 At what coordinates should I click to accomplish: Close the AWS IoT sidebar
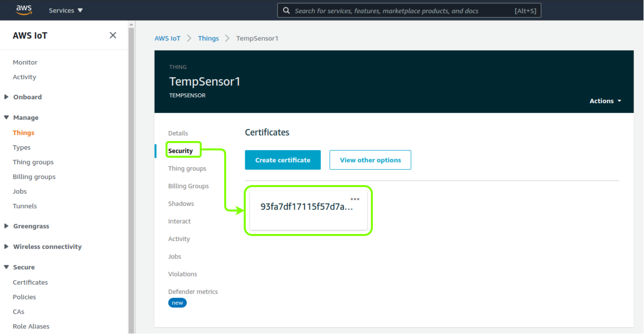point(113,35)
